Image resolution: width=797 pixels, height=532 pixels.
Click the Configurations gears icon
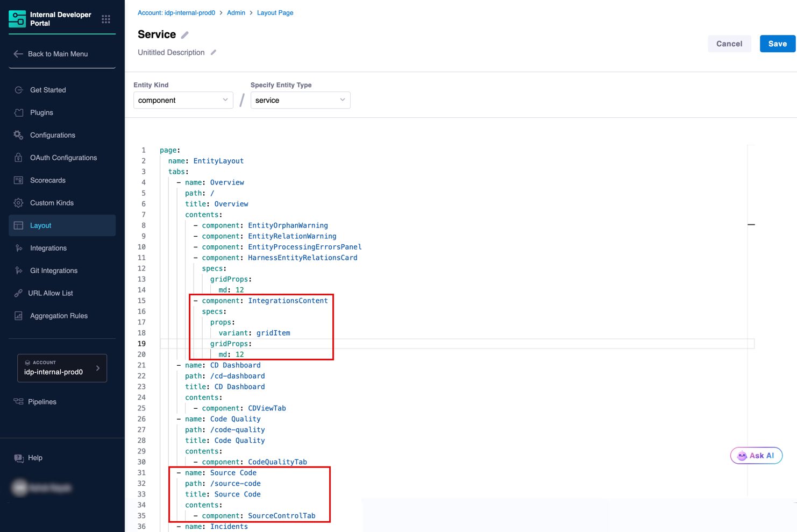(19, 135)
